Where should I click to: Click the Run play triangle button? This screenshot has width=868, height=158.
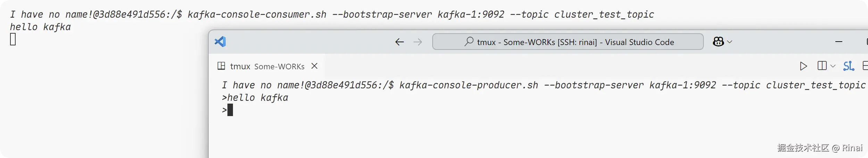click(803, 66)
